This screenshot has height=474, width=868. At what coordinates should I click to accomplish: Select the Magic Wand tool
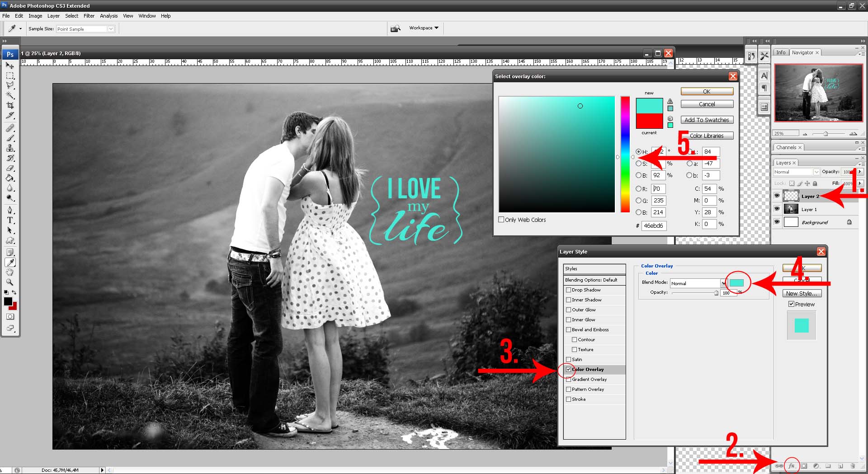[10, 95]
